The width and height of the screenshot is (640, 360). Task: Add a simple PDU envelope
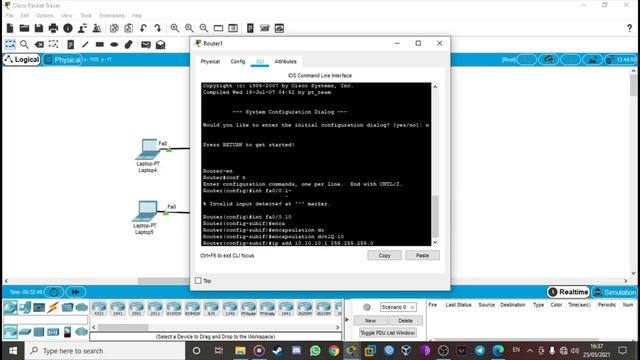146,44
